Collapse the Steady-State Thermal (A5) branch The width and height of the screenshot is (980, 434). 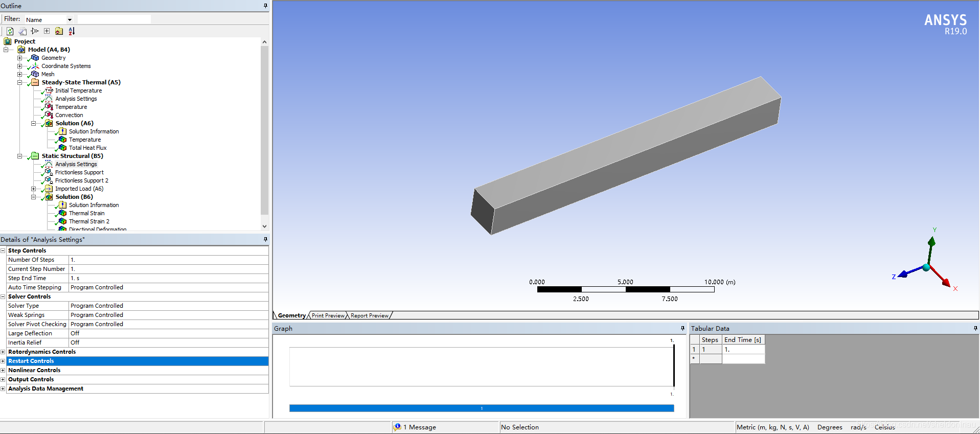[19, 82]
